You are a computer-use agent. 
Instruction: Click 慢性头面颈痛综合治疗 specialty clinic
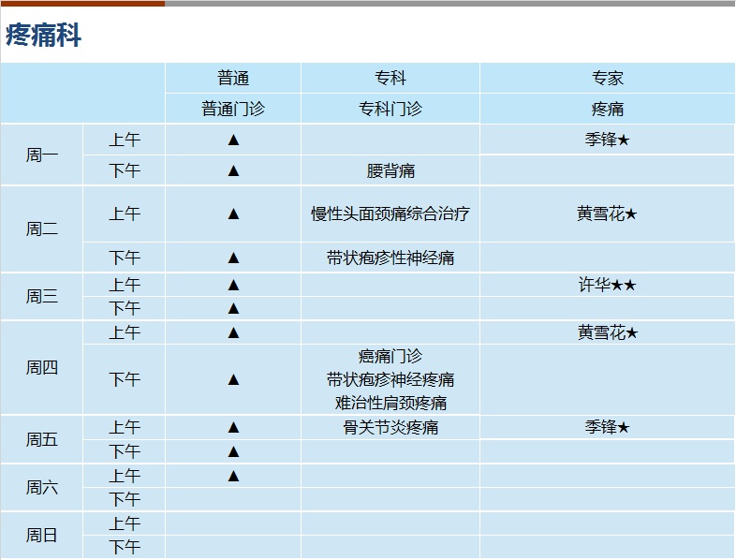point(390,214)
